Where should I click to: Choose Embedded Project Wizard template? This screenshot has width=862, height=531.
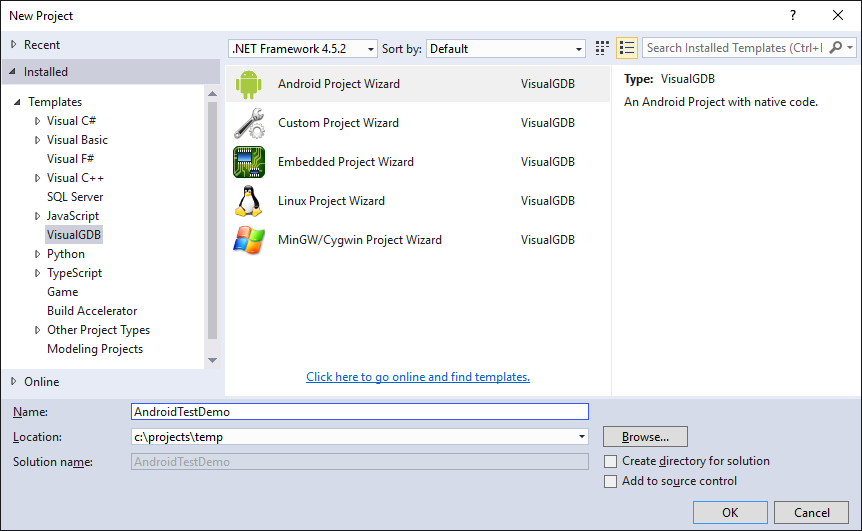point(418,162)
